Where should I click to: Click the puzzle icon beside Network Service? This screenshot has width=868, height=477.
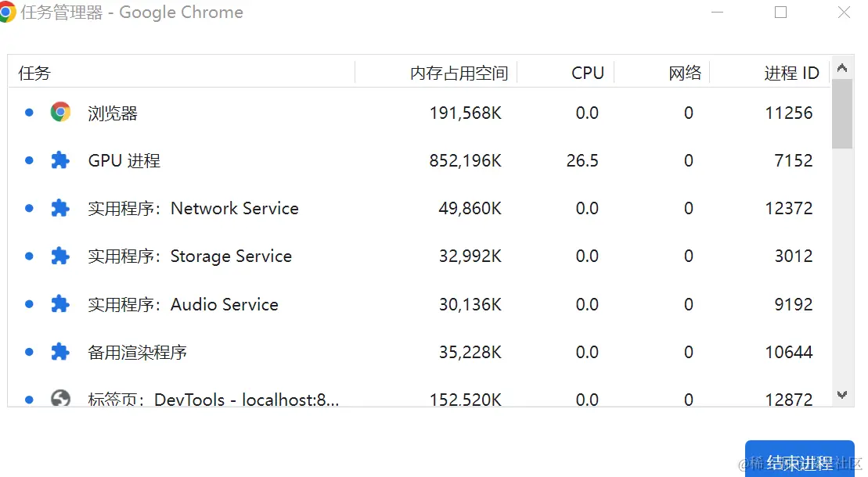coord(60,208)
